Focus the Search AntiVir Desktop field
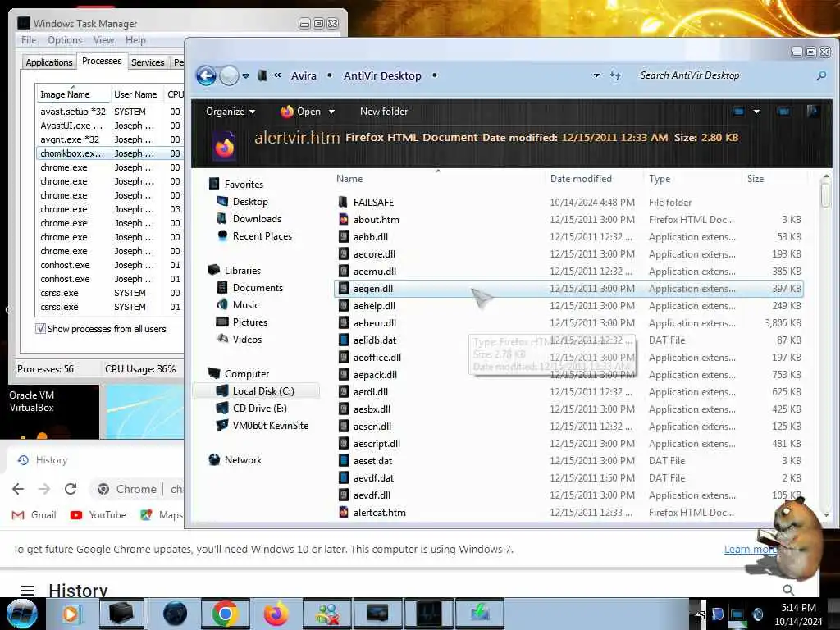This screenshot has width=840, height=630. (724, 75)
